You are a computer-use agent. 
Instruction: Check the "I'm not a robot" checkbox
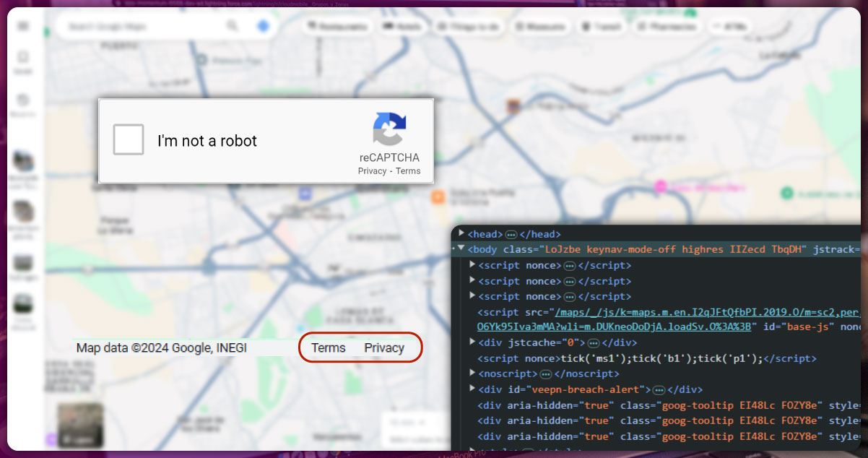click(129, 139)
